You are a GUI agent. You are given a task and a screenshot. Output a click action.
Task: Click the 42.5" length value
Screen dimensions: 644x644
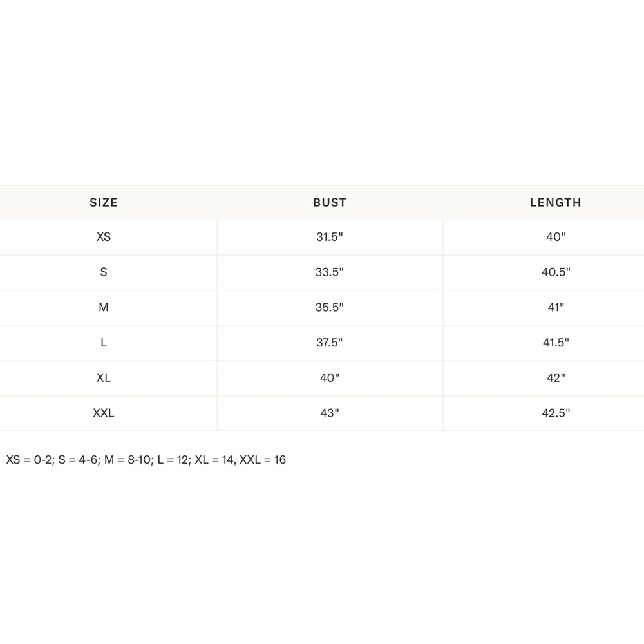556,413
